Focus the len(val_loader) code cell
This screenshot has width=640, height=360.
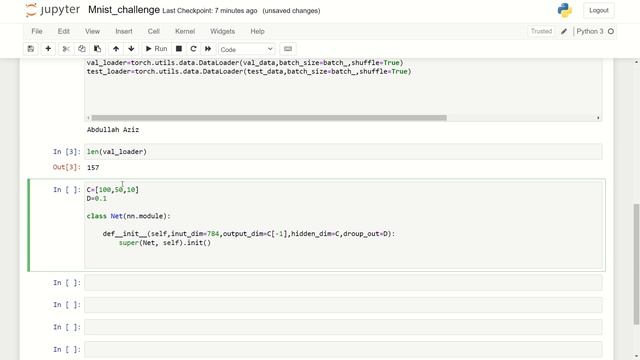[343, 151]
